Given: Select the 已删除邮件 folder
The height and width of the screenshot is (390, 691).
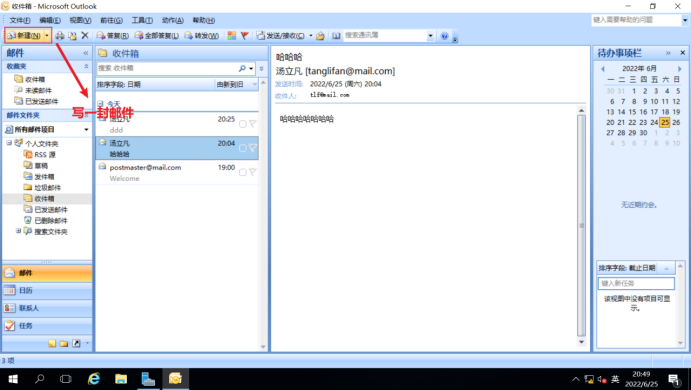Looking at the screenshot, I should click(x=51, y=221).
